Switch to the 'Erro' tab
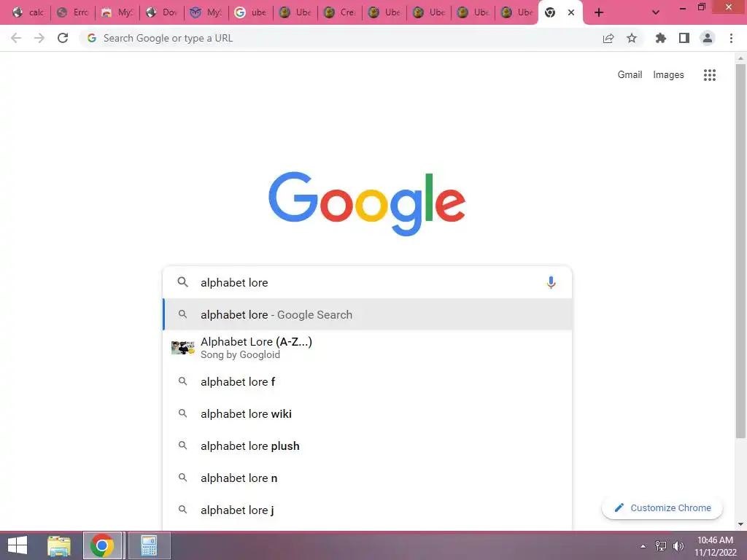Viewport: 747px width, 560px height. [x=72, y=12]
